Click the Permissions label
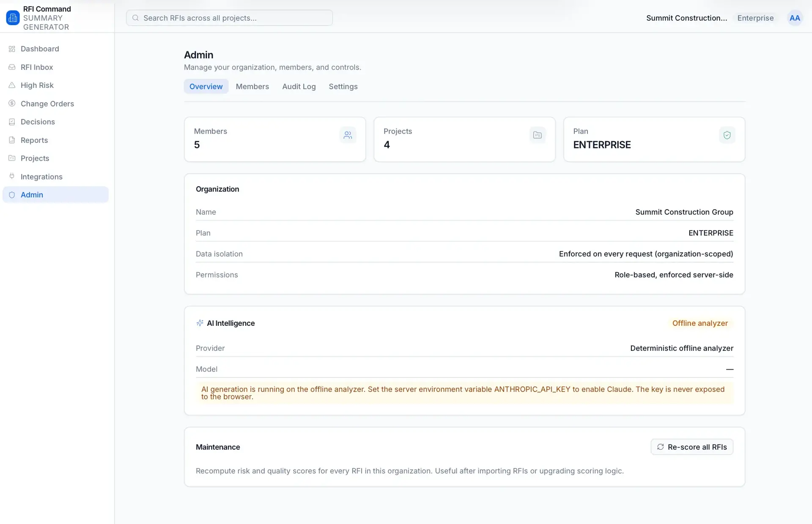The height and width of the screenshot is (524, 812). (x=217, y=275)
